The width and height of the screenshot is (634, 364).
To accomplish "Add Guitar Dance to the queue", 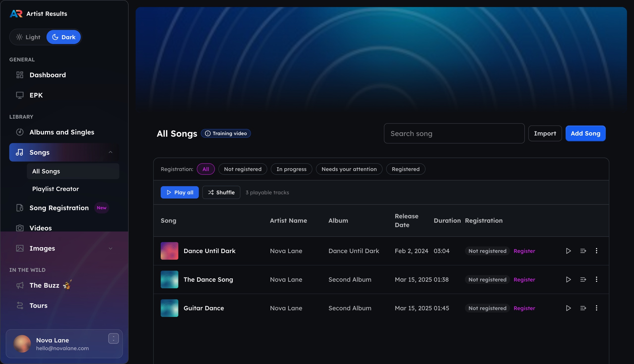I will coord(583,308).
